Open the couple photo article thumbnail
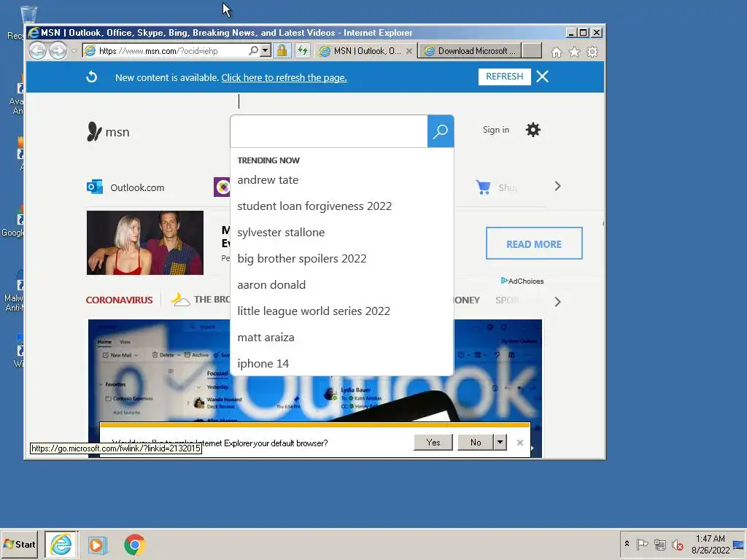This screenshot has width=747, height=560. tap(145, 243)
